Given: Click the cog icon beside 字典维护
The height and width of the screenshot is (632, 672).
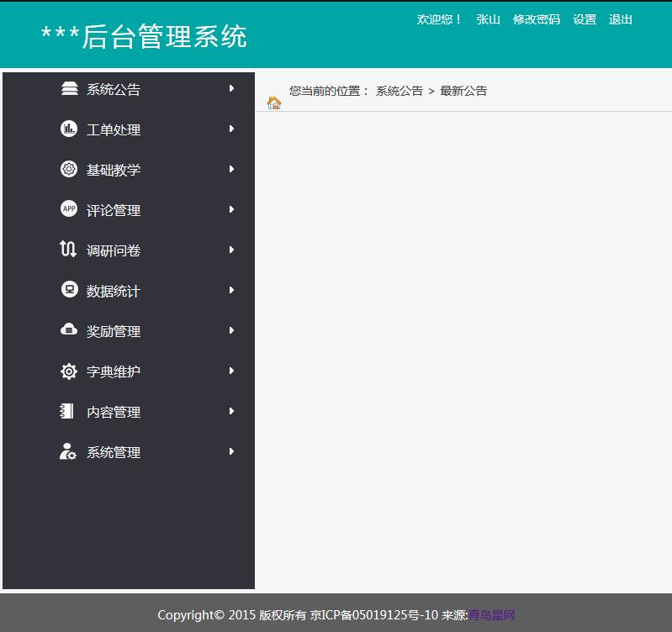Looking at the screenshot, I should pyautogui.click(x=69, y=371).
